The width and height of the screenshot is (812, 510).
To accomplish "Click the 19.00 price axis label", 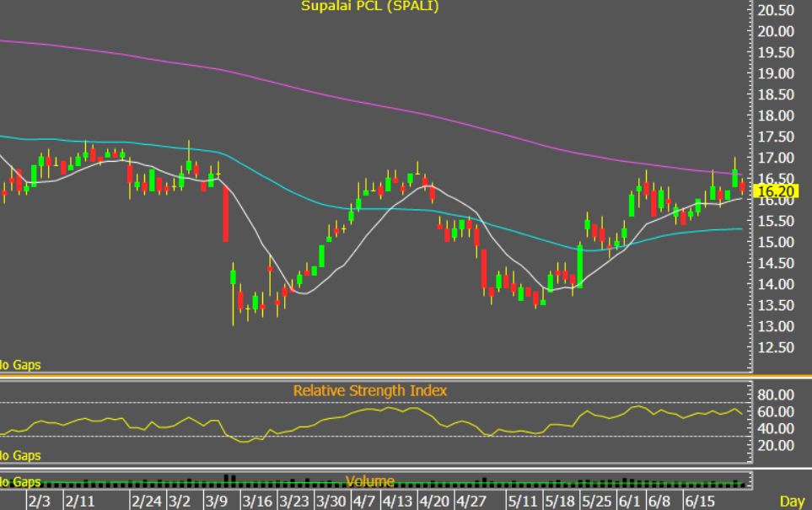I will [776, 73].
